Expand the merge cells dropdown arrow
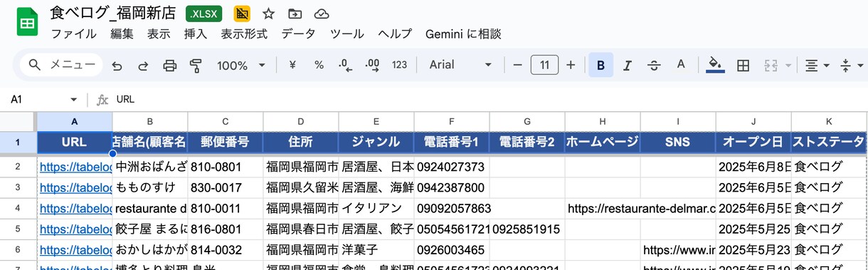 click(x=788, y=66)
